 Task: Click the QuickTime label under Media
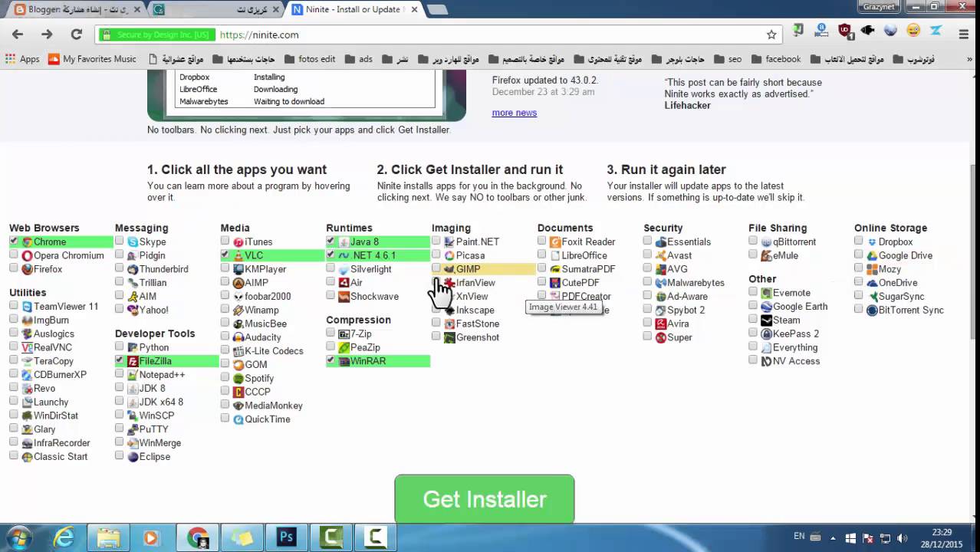click(x=268, y=419)
